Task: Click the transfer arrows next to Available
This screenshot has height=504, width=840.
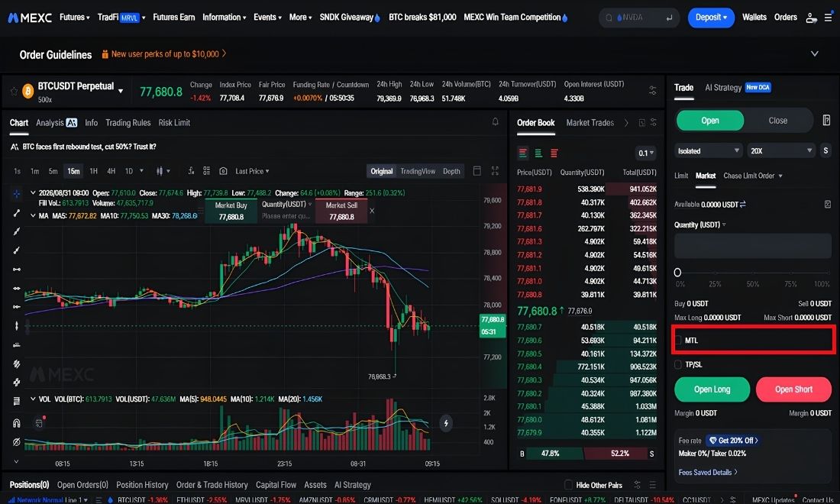Action: 742,204
